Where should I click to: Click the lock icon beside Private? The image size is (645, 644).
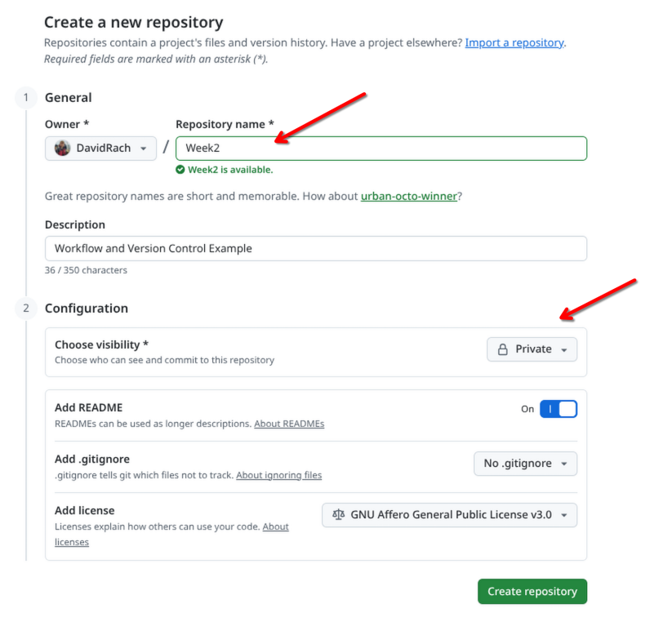(503, 349)
